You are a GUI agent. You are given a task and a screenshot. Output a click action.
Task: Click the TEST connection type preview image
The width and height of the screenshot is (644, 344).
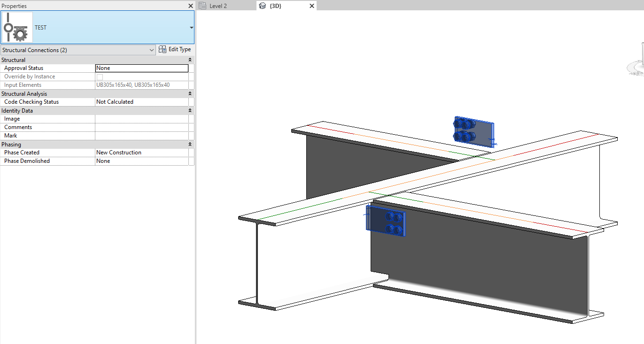tap(17, 27)
